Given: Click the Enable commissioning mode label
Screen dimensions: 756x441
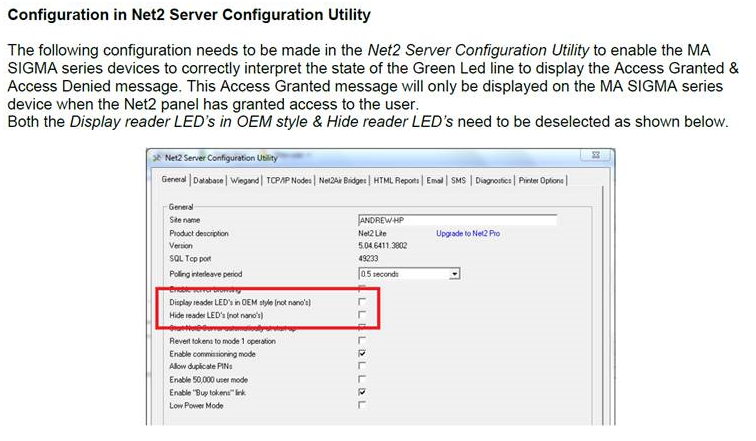Looking at the screenshot, I should click(212, 354).
